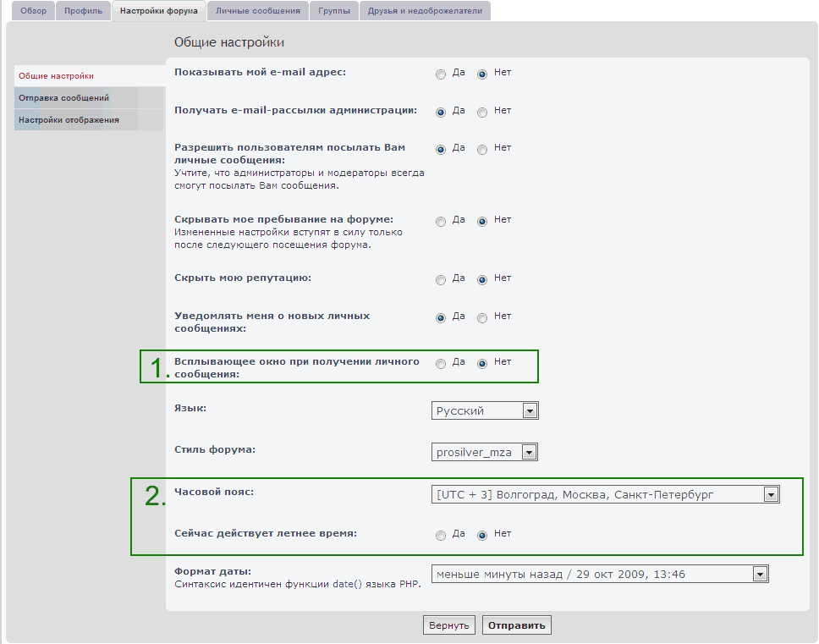Go to the Личные сообщения tab
The width and height of the screenshot is (819, 644).
257,11
